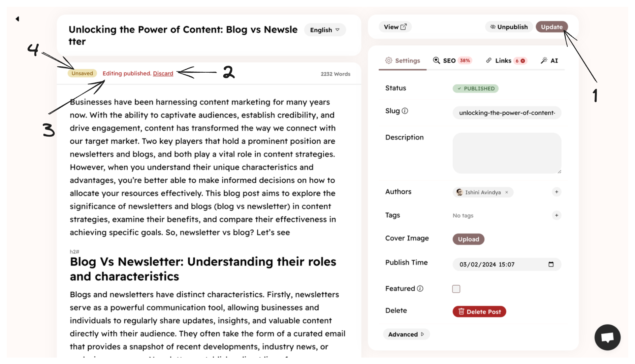The width and height of the screenshot is (635, 364).
Task: Remove author Ishini Avindya
Action: tap(507, 192)
